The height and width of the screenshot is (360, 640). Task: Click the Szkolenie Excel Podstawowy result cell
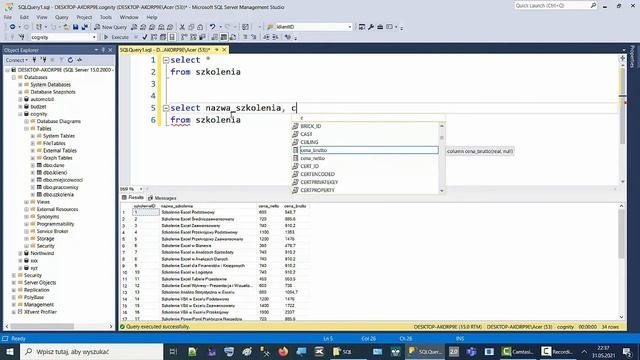click(188, 212)
